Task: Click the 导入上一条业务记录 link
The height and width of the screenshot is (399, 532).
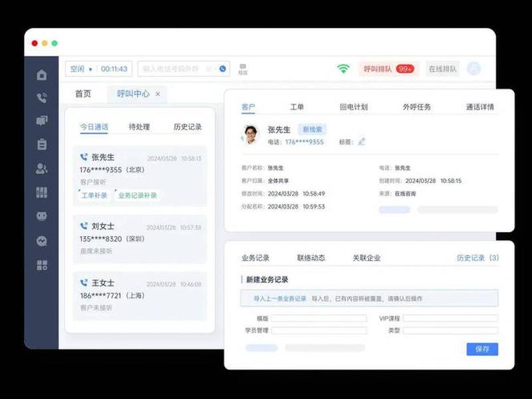Action: coord(280,299)
